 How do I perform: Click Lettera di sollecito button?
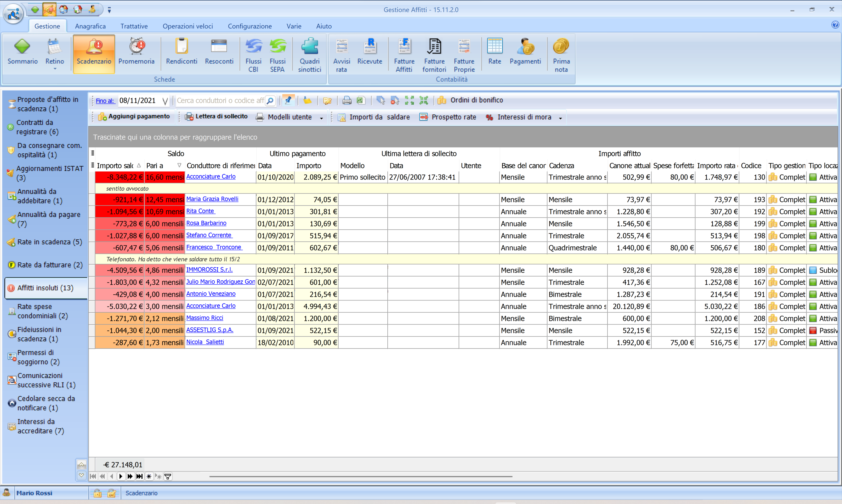pyautogui.click(x=216, y=116)
